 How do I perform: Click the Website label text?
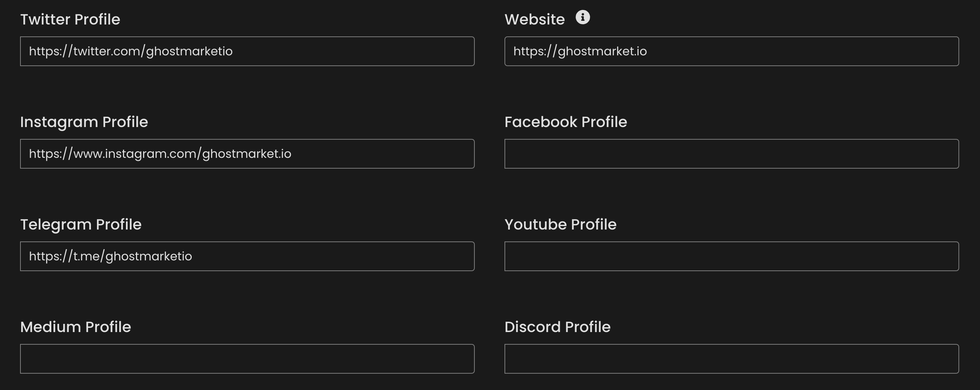coord(535,19)
